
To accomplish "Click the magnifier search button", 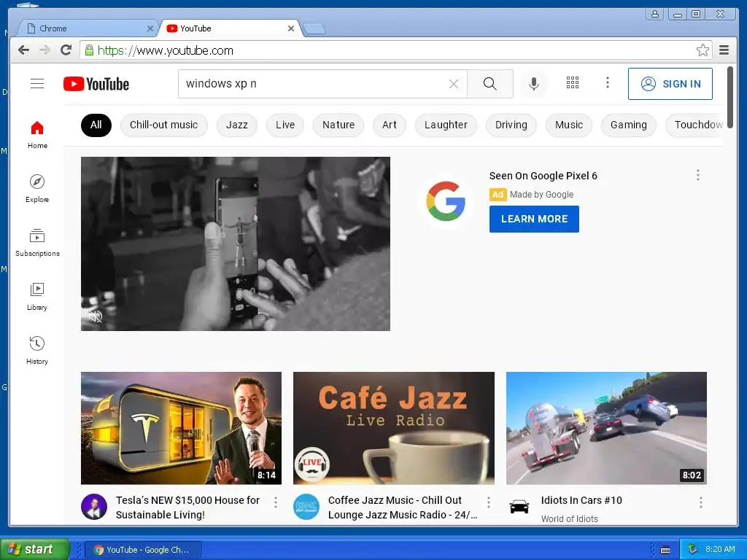I will (x=489, y=84).
